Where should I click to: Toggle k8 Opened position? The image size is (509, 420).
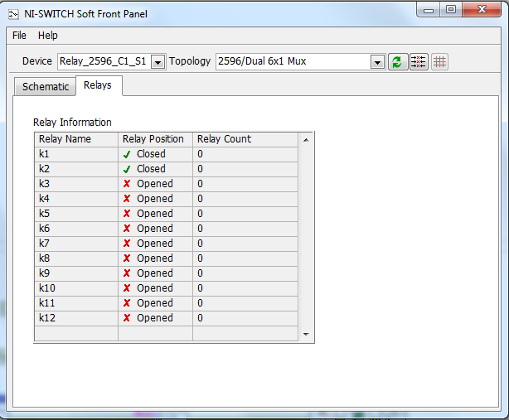coord(156,258)
